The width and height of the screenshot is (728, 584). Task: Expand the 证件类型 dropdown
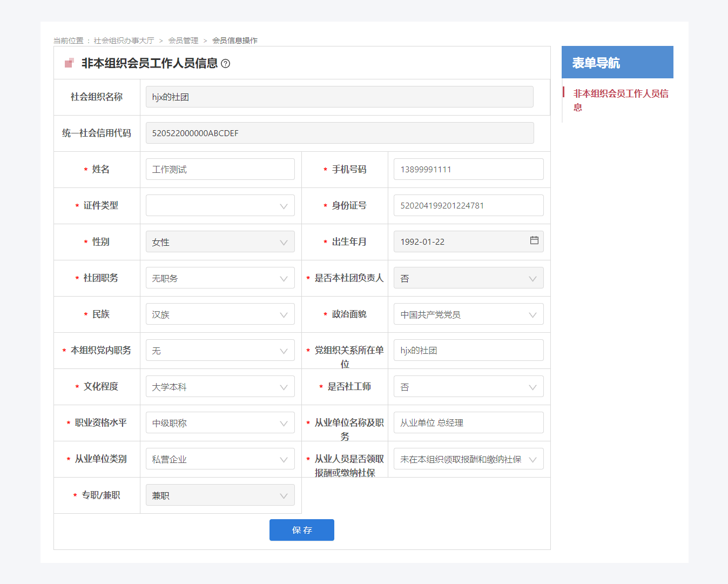[220, 206]
